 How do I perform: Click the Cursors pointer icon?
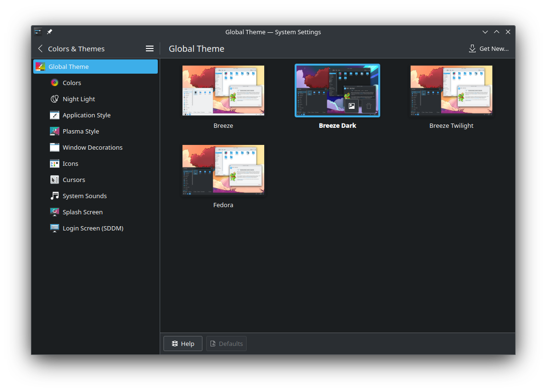pos(55,180)
